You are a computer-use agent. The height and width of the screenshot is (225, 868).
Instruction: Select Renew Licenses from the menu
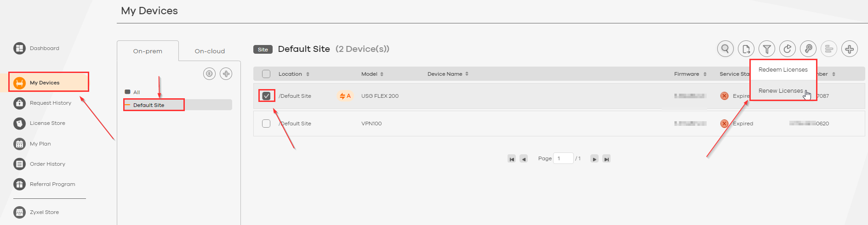click(781, 91)
